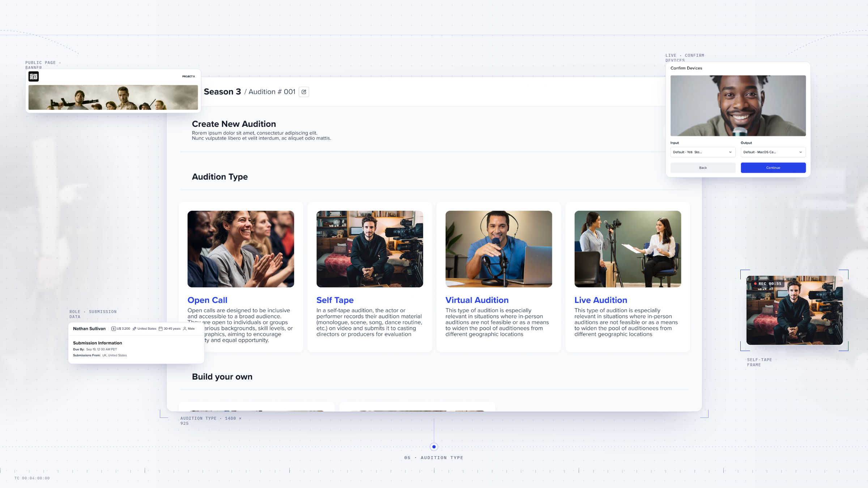The height and width of the screenshot is (488, 868).
Task: Click the Audition # 001 breadcrumb text
Action: pyautogui.click(x=272, y=92)
